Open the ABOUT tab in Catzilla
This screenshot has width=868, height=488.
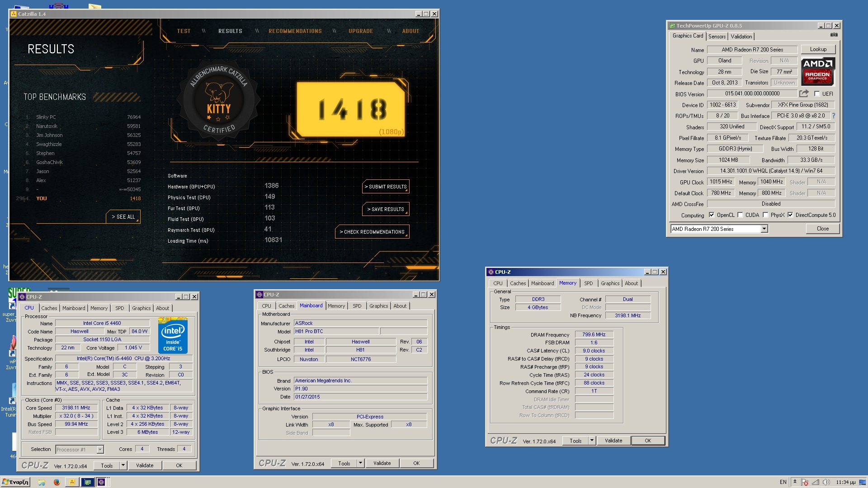411,31
